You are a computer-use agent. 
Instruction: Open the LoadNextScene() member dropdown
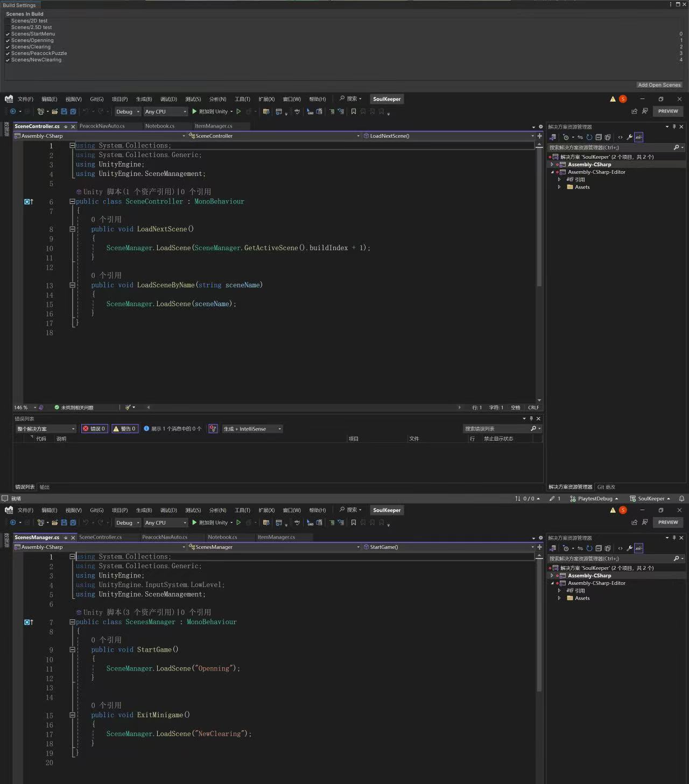[x=449, y=136]
